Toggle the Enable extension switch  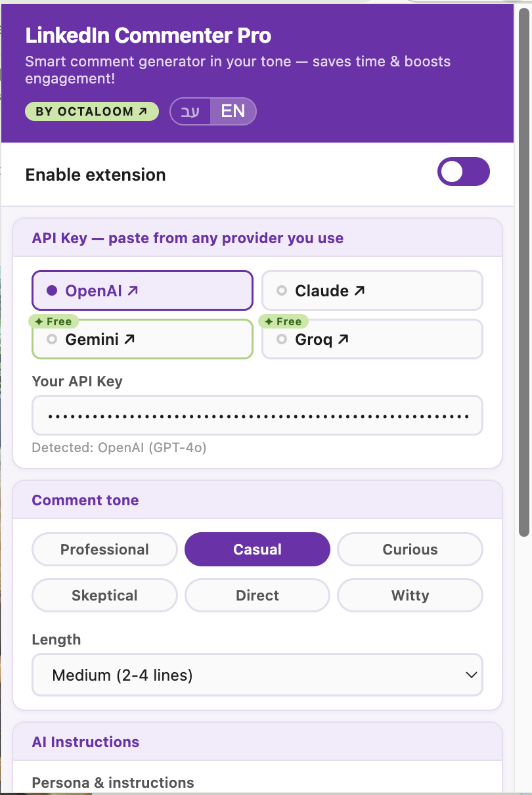[x=464, y=171]
